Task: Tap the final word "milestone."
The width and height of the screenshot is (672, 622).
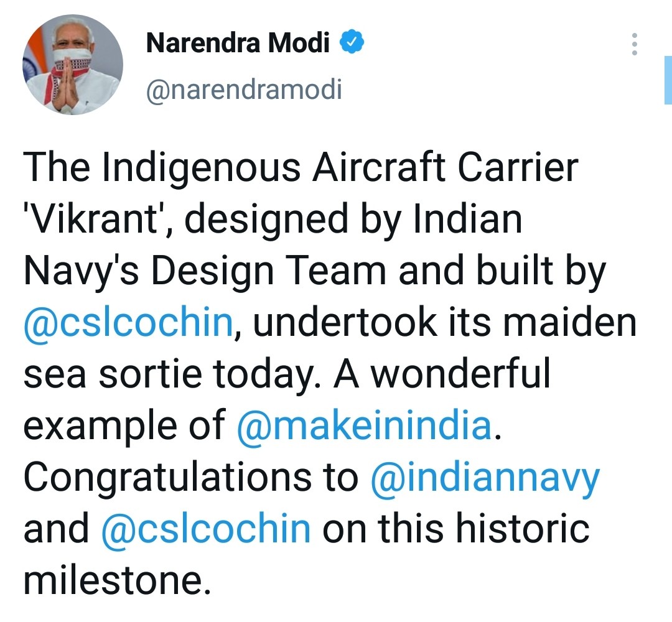Action: click(x=113, y=580)
